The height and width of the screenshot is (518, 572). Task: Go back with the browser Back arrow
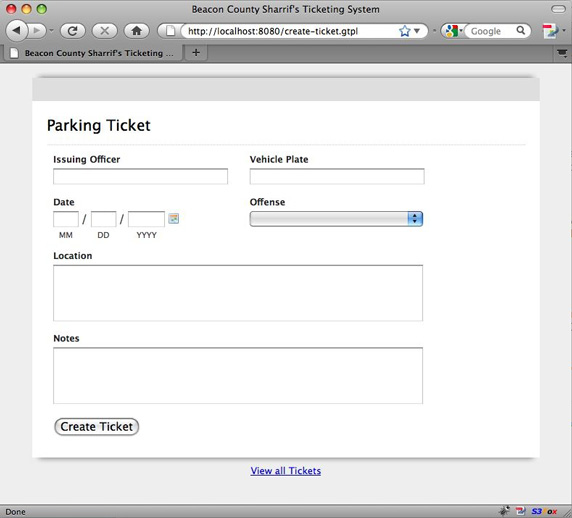pyautogui.click(x=16, y=31)
